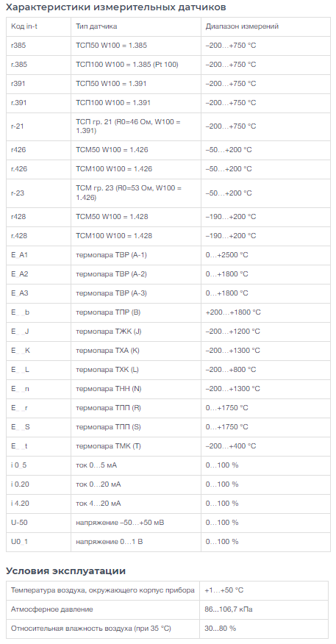Image resolution: width=336 pixels, height=644 pixels.
Task: Click the 'Характеристики измерительных датчиков' heading
Action: tap(116, 7)
